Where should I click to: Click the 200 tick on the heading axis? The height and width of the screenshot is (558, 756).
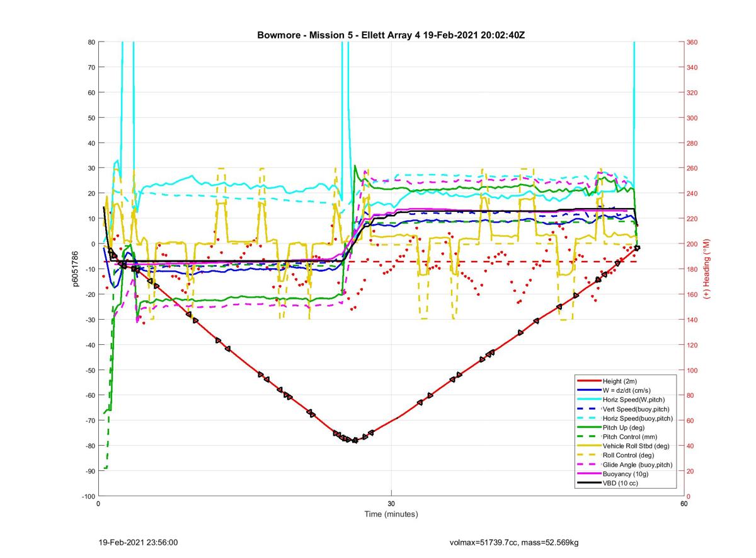point(692,244)
